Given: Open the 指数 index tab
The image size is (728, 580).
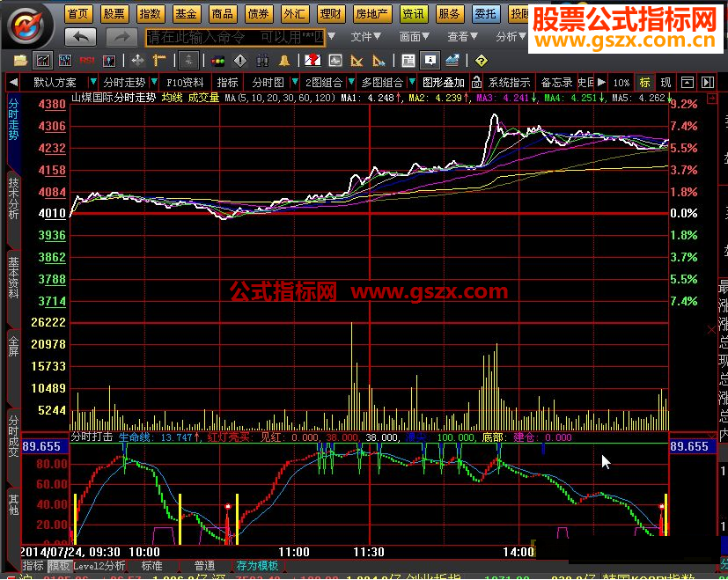Looking at the screenshot, I should 150,14.
